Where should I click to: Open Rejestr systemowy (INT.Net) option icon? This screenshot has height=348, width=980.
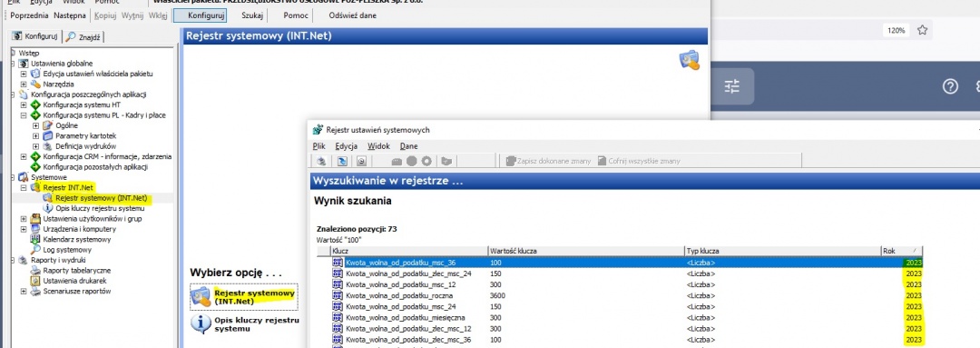click(201, 297)
